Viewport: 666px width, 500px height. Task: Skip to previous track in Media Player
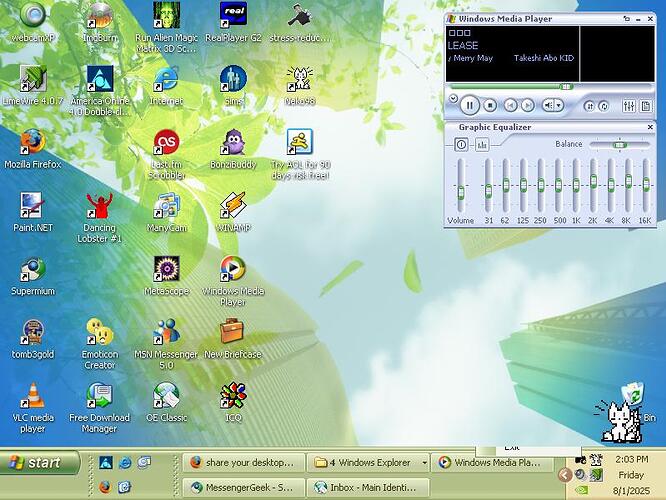[511, 105]
